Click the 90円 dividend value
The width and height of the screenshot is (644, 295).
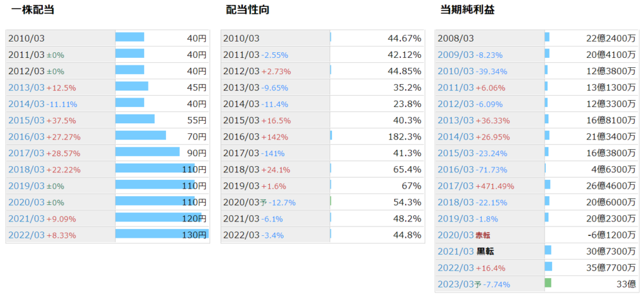point(197,153)
